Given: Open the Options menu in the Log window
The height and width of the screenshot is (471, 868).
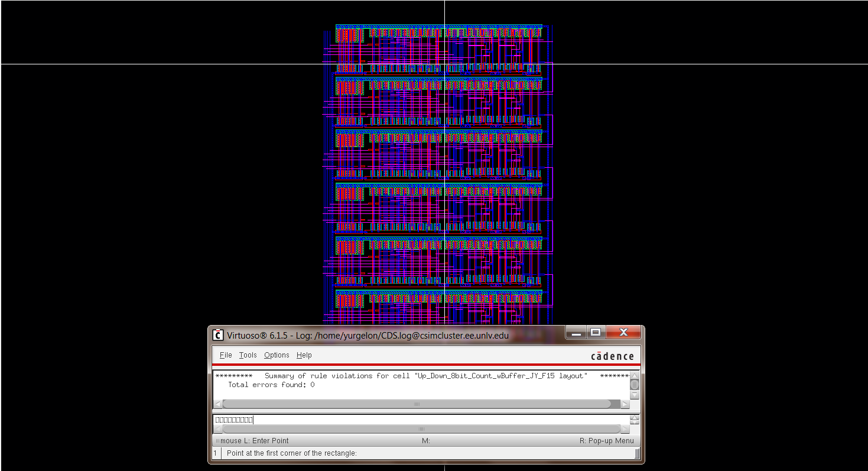Looking at the screenshot, I should [x=277, y=355].
